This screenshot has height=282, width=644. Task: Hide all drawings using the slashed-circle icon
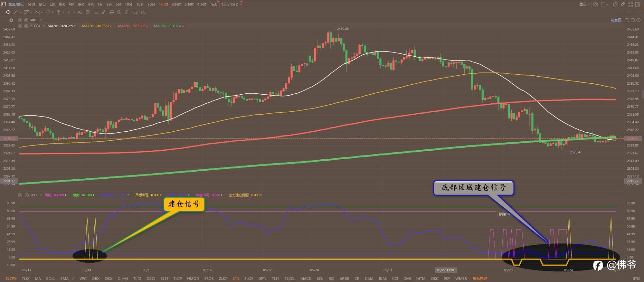point(119,12)
